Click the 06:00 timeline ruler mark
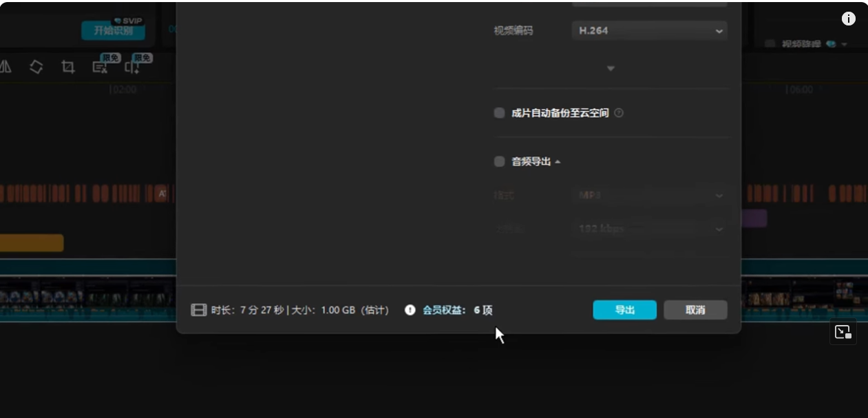 tap(800, 90)
